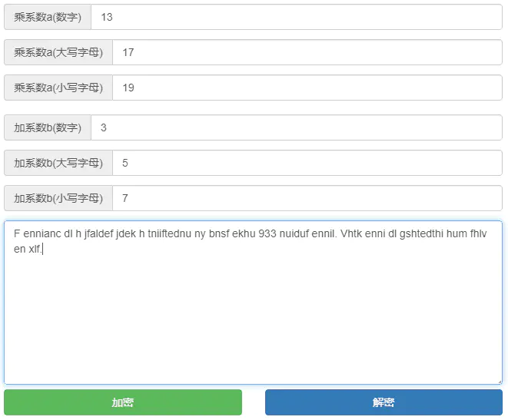
Task: Focus the 加系数b(大写字母) input containing 5
Action: pyautogui.click(x=307, y=163)
